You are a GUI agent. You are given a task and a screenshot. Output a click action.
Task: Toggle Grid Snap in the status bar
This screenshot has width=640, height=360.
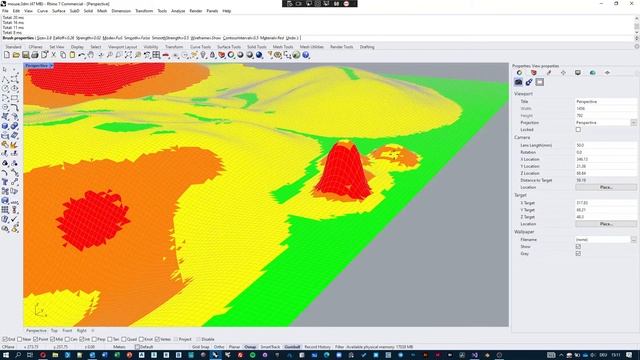[x=200, y=347]
